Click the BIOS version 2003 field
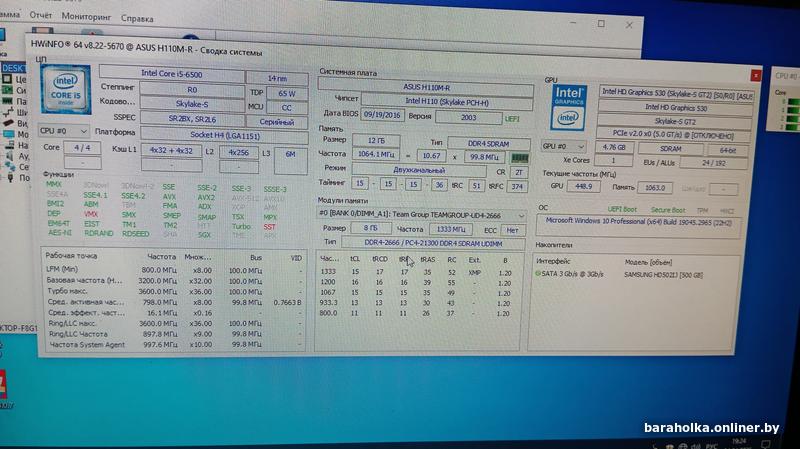Image resolution: width=800 pixels, height=449 pixels. [468, 117]
